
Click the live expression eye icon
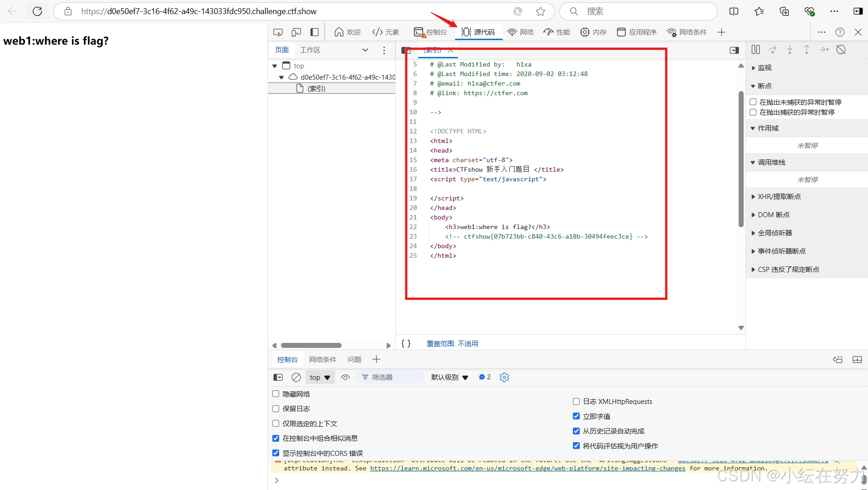345,377
